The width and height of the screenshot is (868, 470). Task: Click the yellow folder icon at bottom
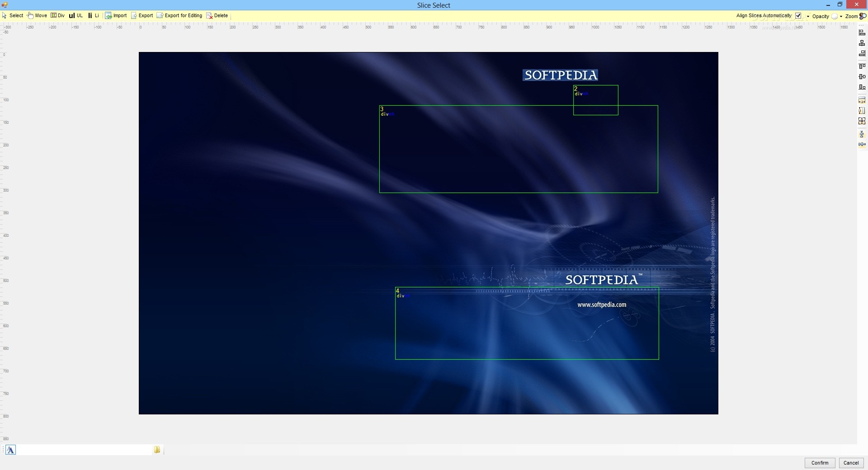[157, 450]
